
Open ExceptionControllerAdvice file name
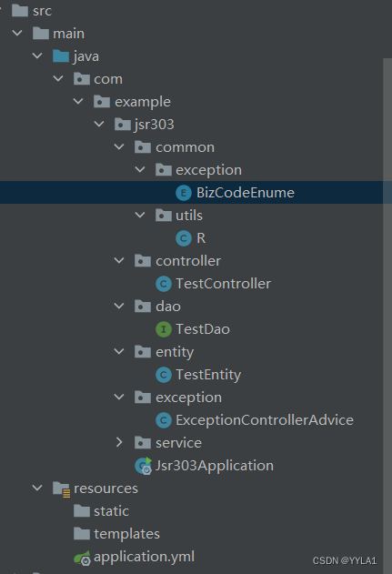(x=265, y=420)
